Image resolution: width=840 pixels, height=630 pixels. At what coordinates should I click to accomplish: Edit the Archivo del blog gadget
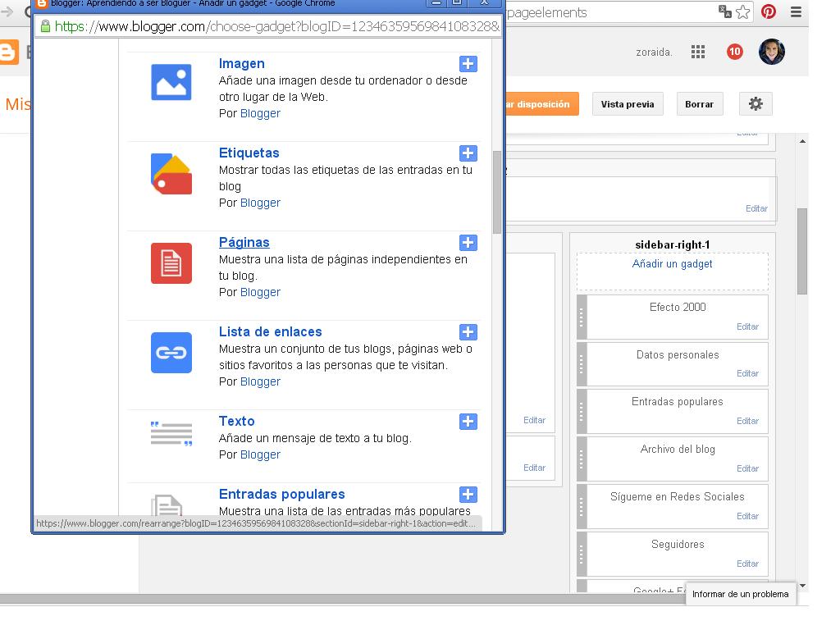(x=748, y=468)
